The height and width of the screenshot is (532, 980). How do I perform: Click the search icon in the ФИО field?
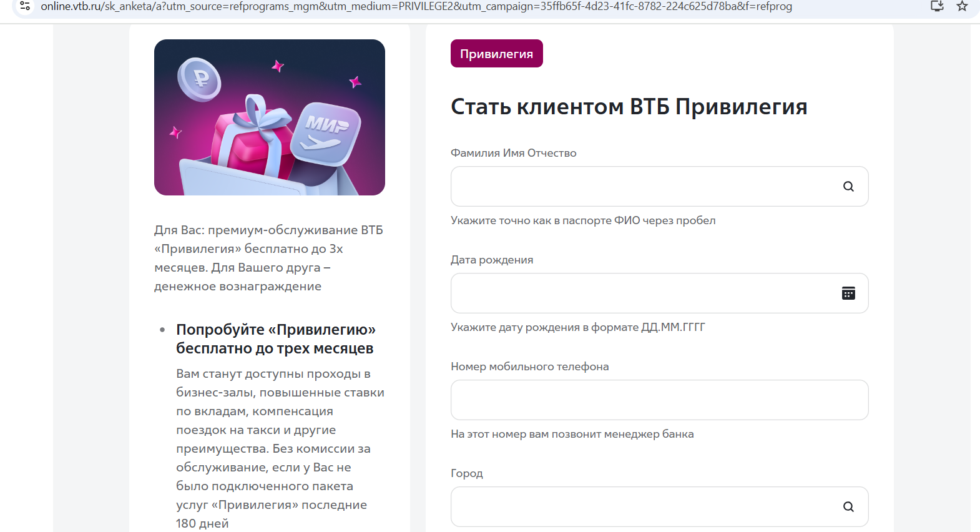[x=848, y=186]
